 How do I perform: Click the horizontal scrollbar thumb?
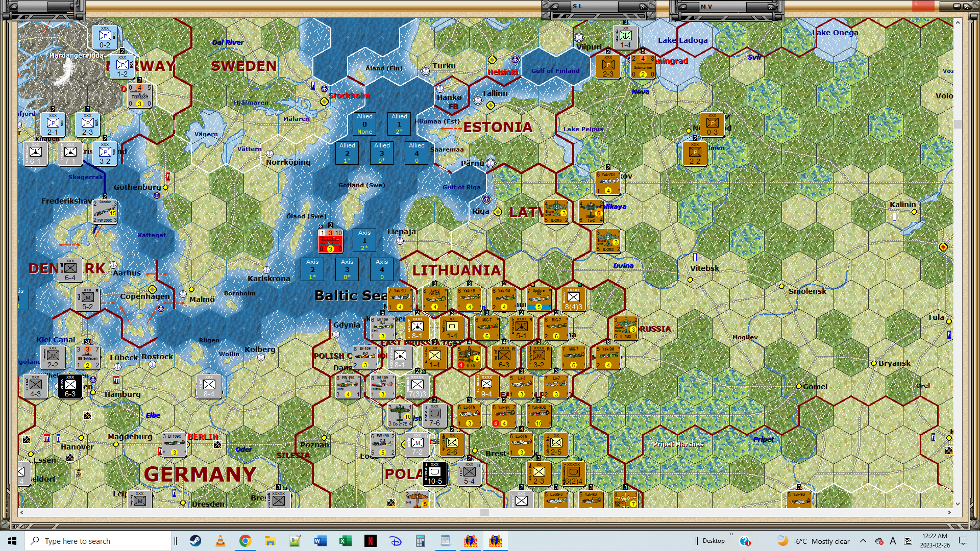(484, 512)
